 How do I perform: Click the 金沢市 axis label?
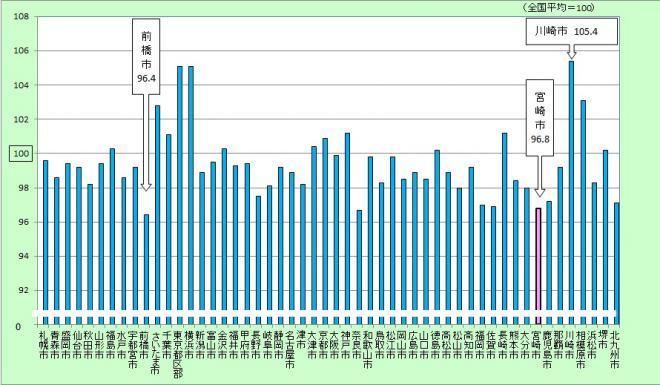coord(222,345)
